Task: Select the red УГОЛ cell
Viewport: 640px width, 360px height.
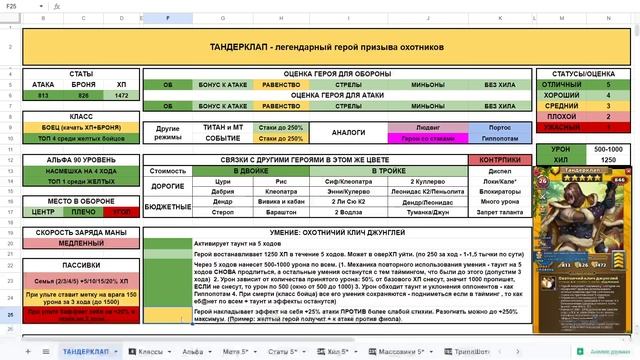Action: tap(121, 212)
